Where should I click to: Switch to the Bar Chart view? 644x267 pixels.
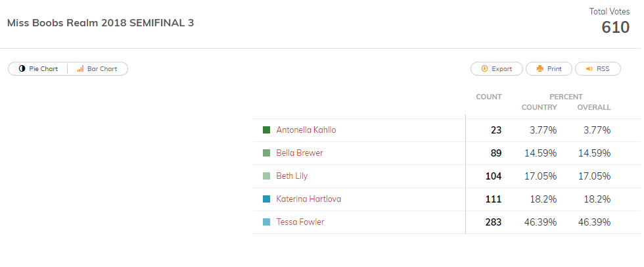[98, 69]
